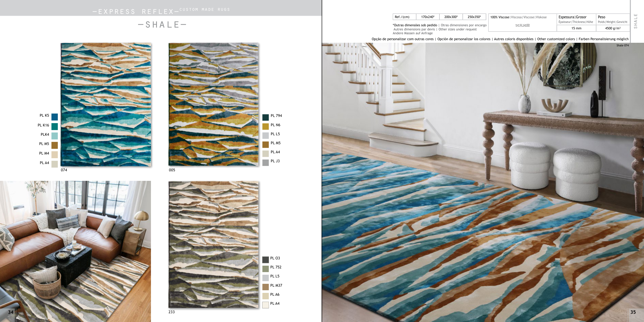Screen dimensions: 644x322
Task: Click the 200x300 size cell
Action: 451,17
